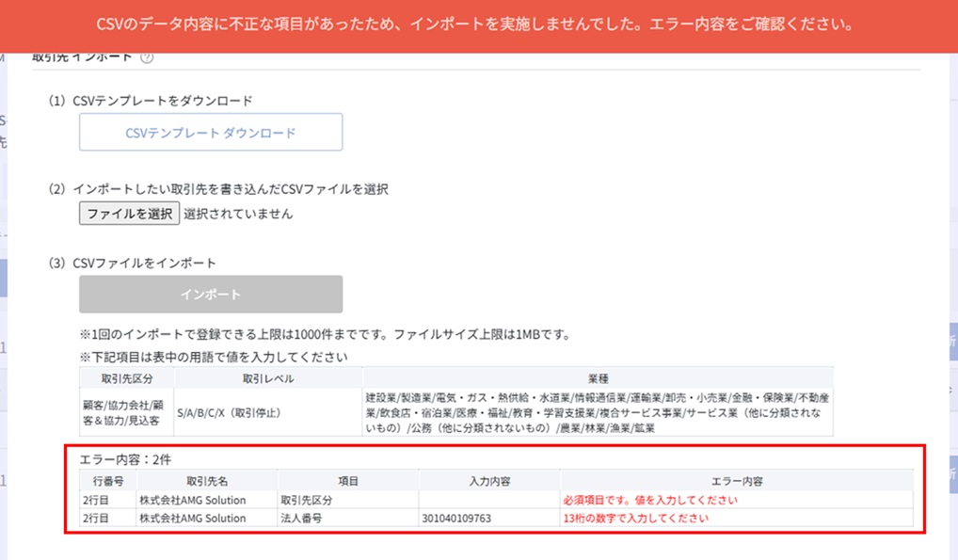Click the error 13桁の数字で入力してください

(x=635, y=519)
